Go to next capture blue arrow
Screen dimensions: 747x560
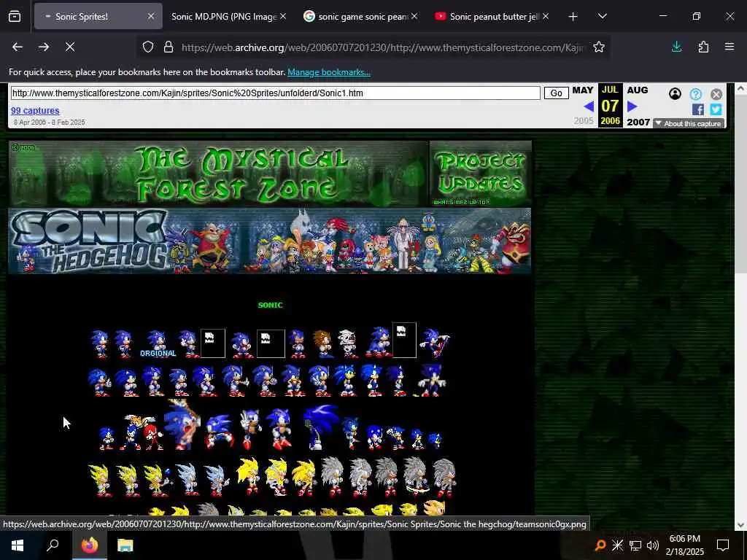point(632,106)
